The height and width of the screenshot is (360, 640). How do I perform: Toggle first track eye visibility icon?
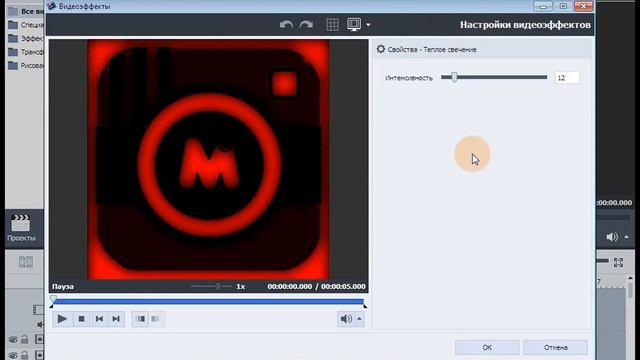coord(13,340)
